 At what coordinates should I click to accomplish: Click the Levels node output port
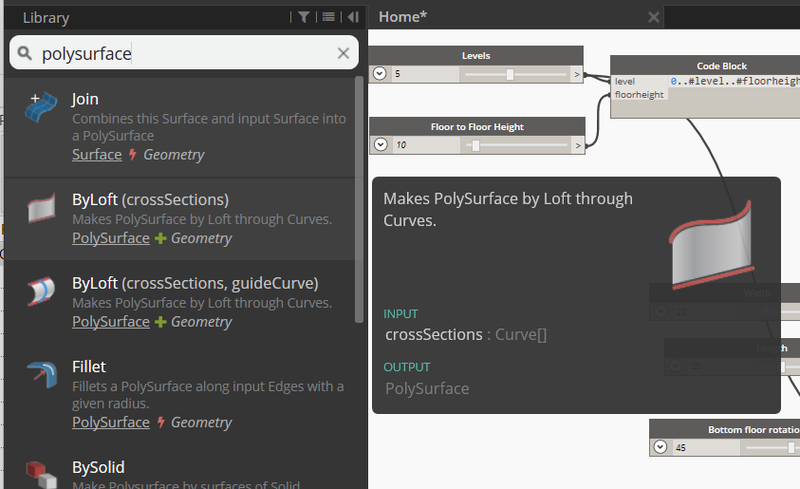pyautogui.click(x=577, y=75)
